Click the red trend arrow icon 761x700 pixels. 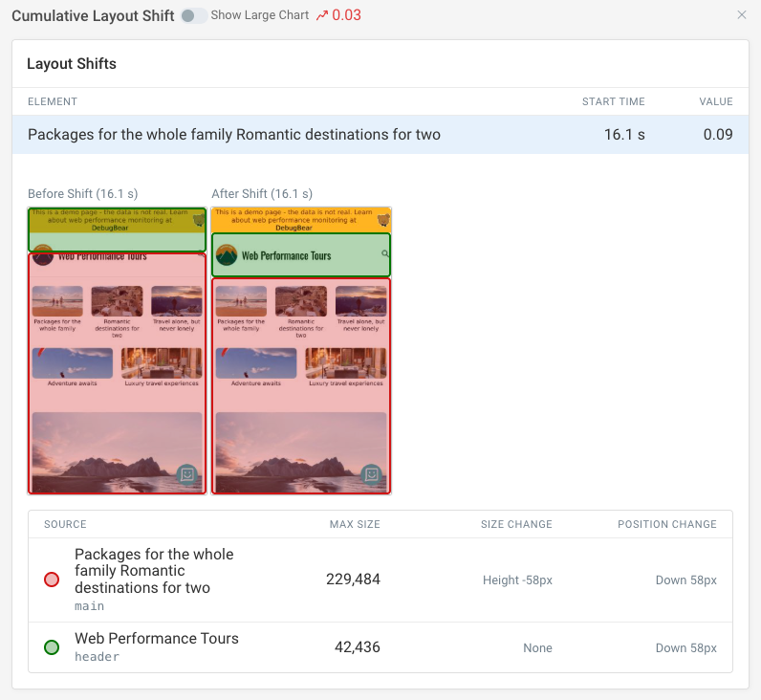click(x=322, y=16)
